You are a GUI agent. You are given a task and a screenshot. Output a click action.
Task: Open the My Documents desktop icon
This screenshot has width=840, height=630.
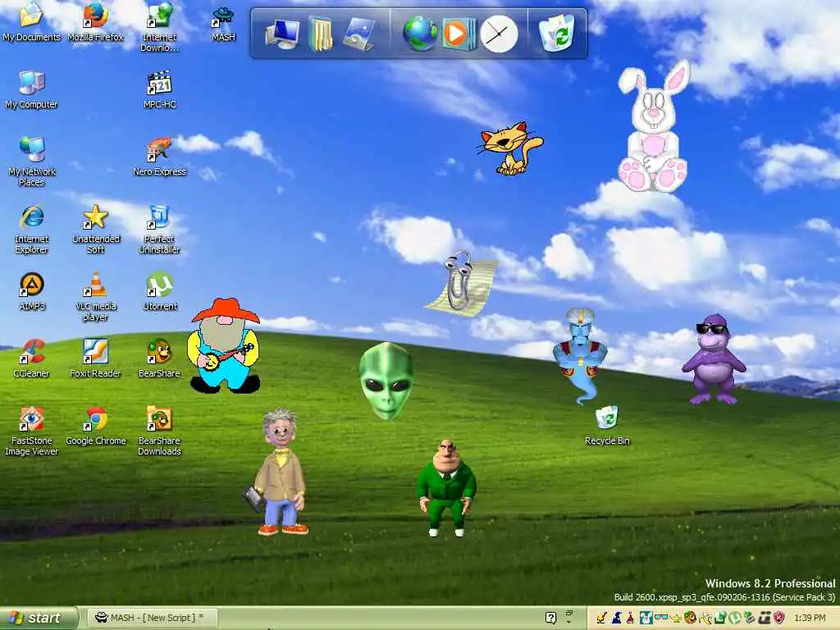[31, 21]
